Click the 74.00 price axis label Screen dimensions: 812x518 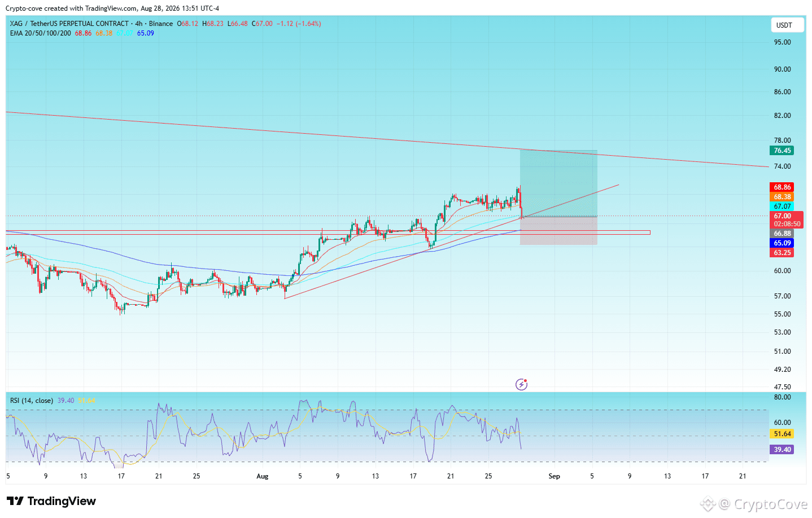782,166
